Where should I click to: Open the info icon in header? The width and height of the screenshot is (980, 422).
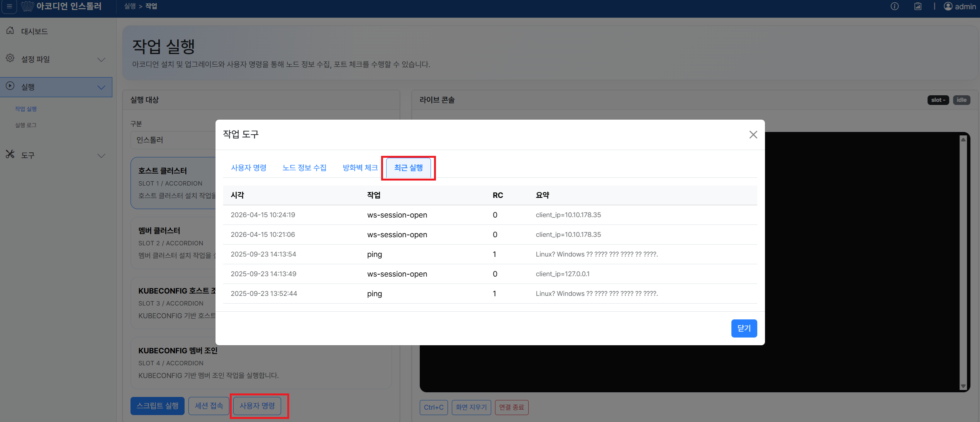pos(895,7)
